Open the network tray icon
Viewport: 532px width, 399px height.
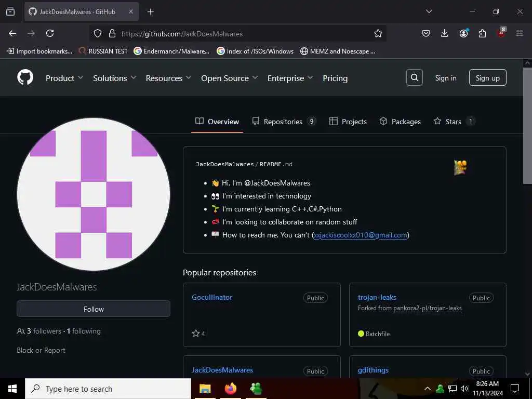click(453, 389)
